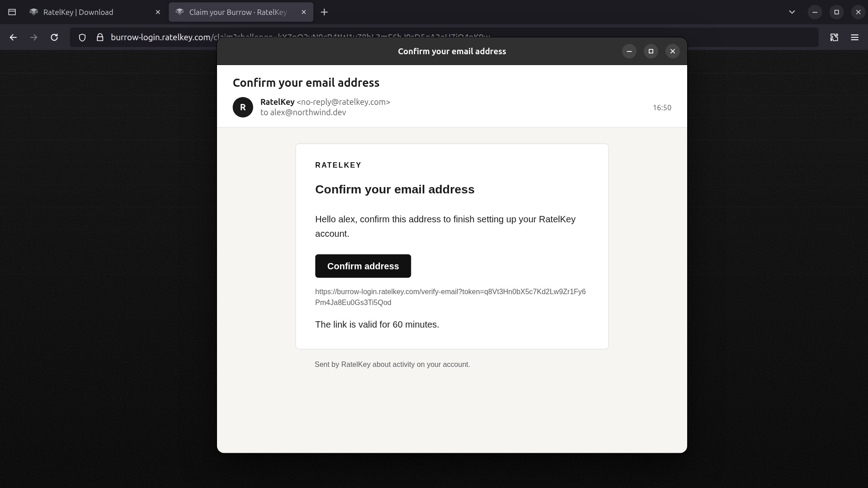
Task: Click the browser back arrow
Action: [x=13, y=38]
